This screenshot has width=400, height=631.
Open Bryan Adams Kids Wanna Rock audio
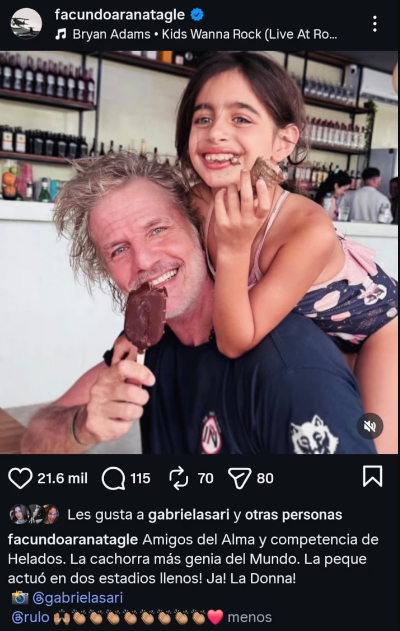tap(205, 35)
